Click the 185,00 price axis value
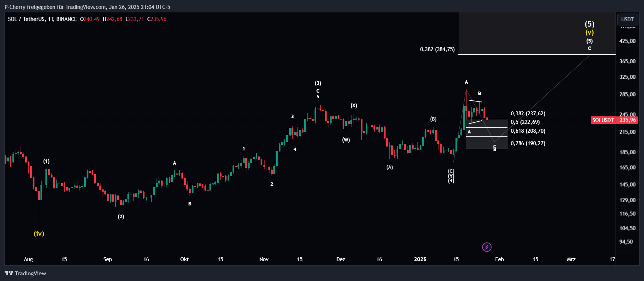Screen dimensions: 644x281 click(627, 152)
